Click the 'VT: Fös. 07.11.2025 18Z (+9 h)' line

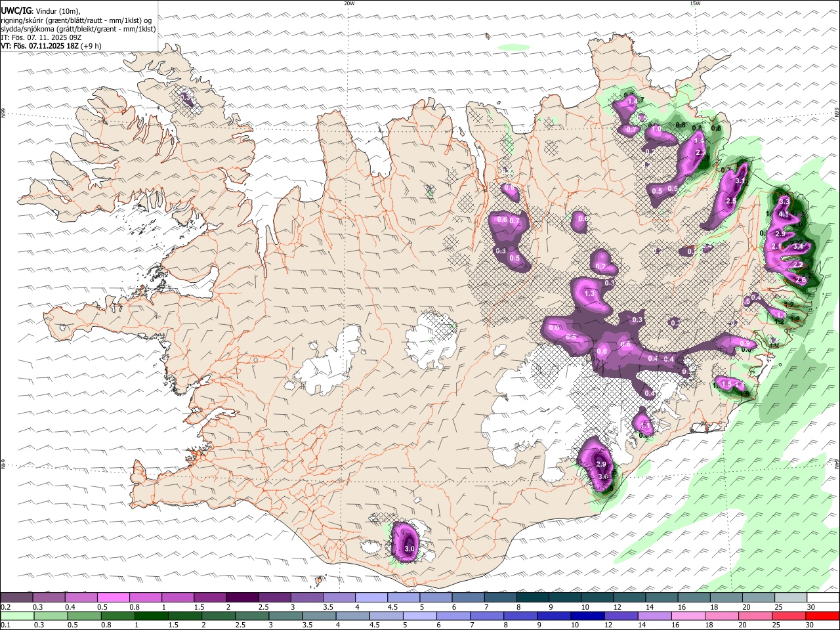coord(51,46)
